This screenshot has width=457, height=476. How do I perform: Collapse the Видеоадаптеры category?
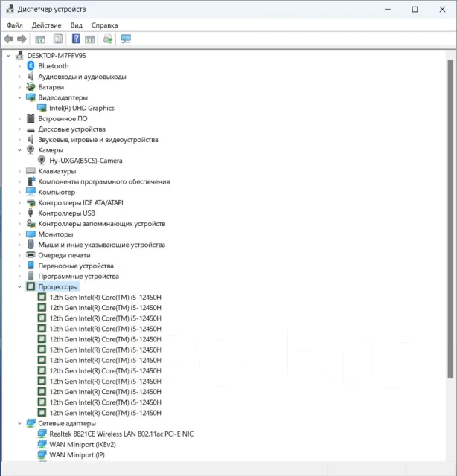tap(20, 97)
